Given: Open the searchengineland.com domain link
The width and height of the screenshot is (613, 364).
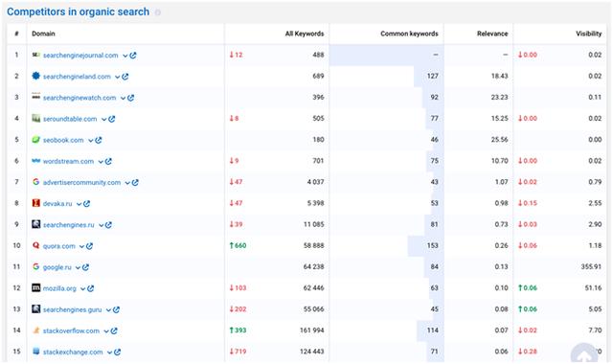Looking at the screenshot, I should click(77, 77).
